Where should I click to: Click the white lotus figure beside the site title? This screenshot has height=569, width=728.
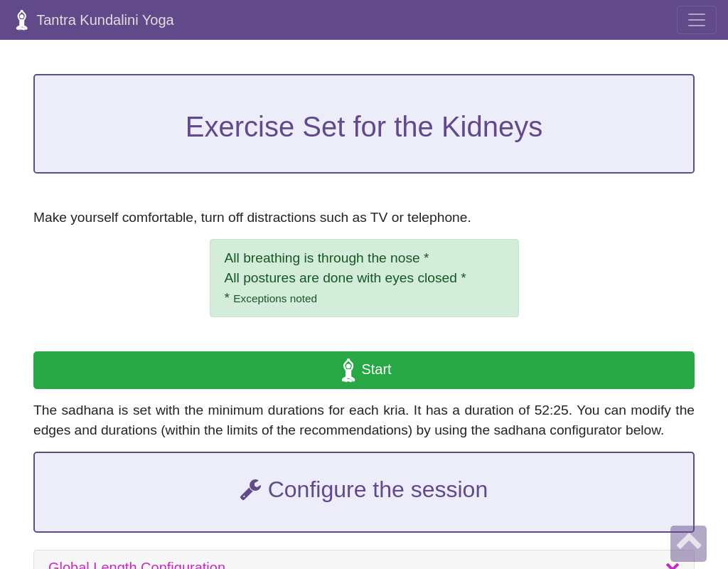(x=22, y=20)
